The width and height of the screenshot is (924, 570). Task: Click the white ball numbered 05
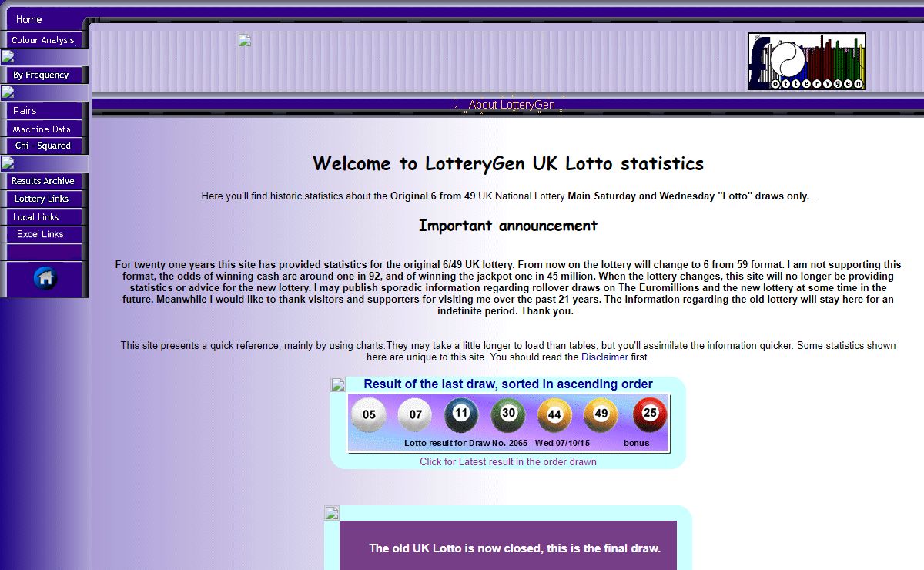[x=369, y=415]
